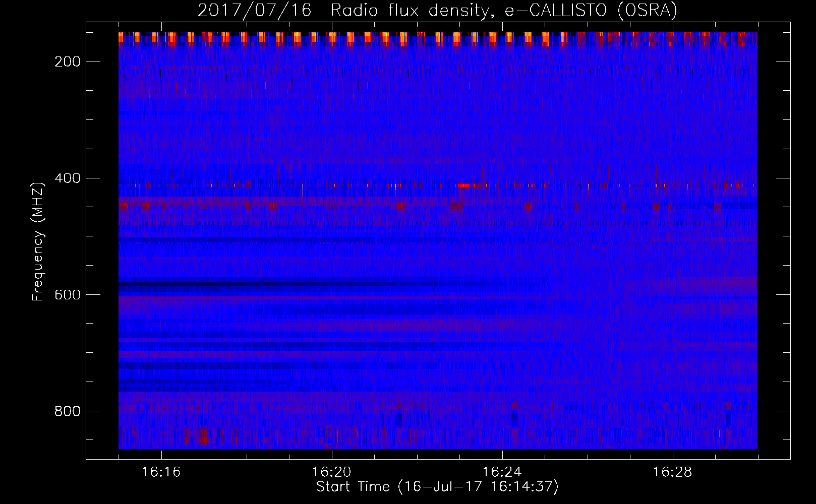Click the 16:24 time tick label
Viewport: 816px width, 504px height.
pos(502,472)
